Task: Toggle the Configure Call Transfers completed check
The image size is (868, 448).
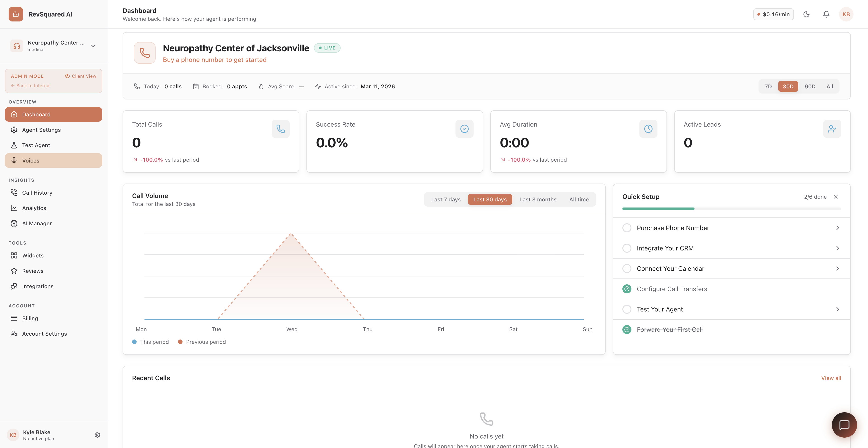Action: 627,289
